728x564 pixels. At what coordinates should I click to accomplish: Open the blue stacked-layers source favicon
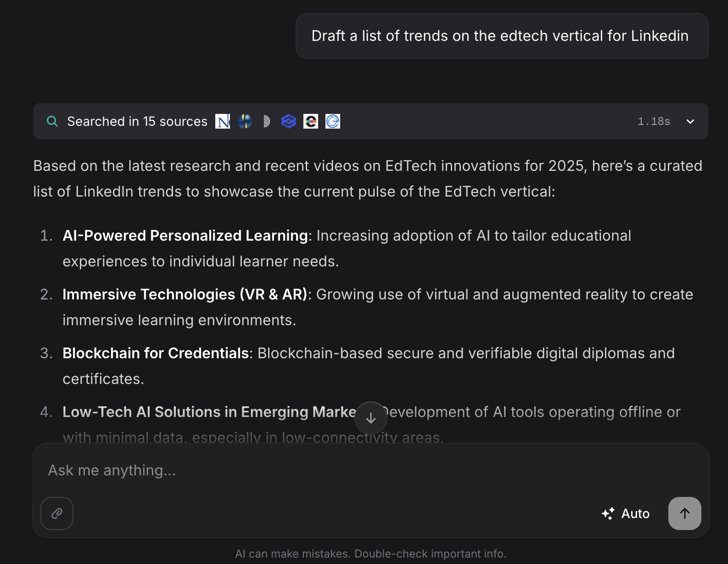click(289, 121)
